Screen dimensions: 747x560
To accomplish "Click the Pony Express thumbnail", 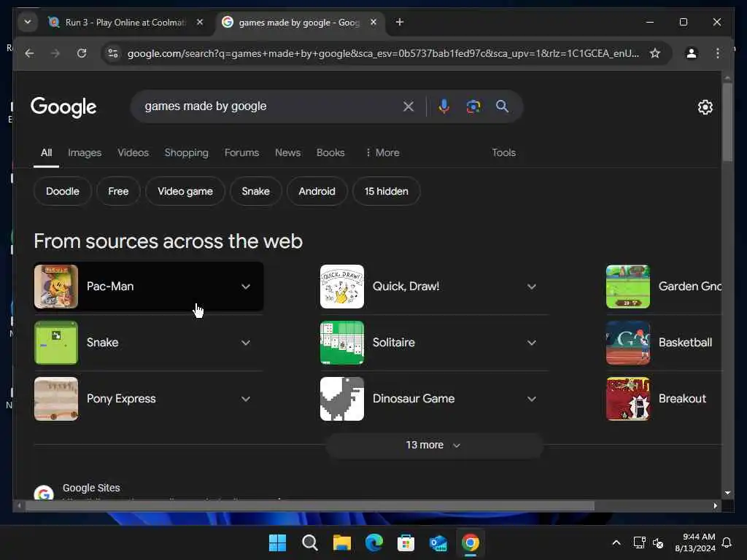I will pyautogui.click(x=56, y=399).
